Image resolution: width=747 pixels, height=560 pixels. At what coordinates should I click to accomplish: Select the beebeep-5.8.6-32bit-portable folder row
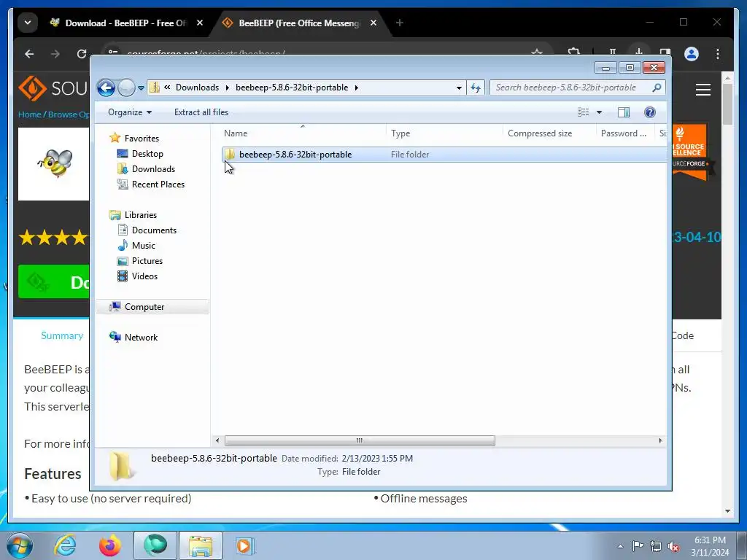(444, 155)
